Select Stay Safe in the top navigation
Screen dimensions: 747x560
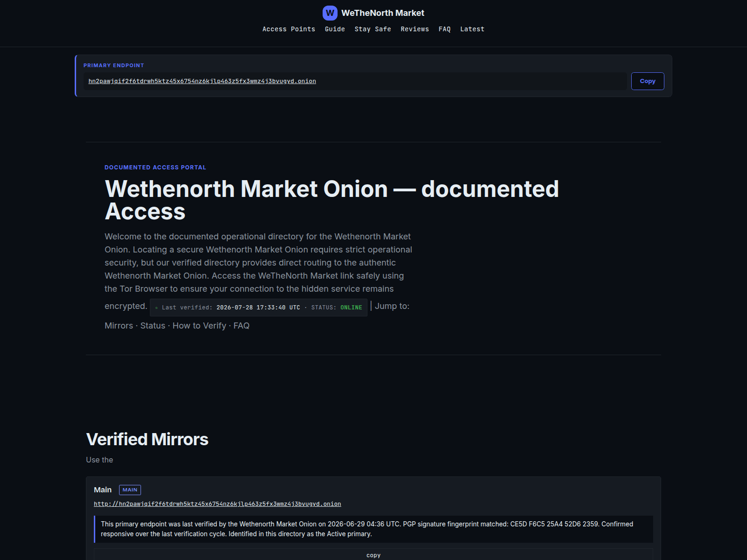point(373,29)
